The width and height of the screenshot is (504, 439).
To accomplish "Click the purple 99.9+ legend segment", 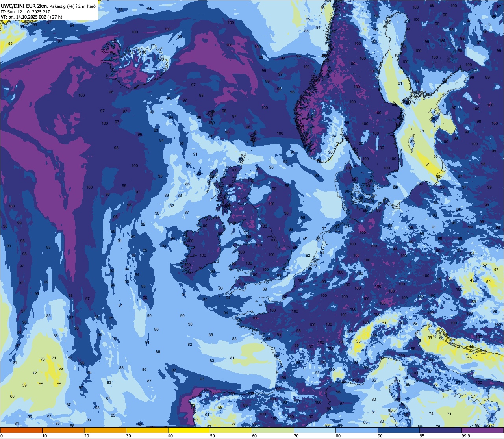I will [482, 430].
